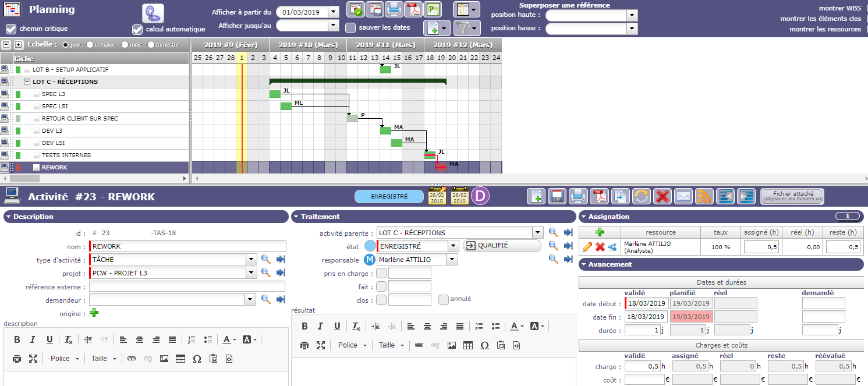Delete the activity with red X icon
Screen dimensions: 868x386
coord(662,196)
